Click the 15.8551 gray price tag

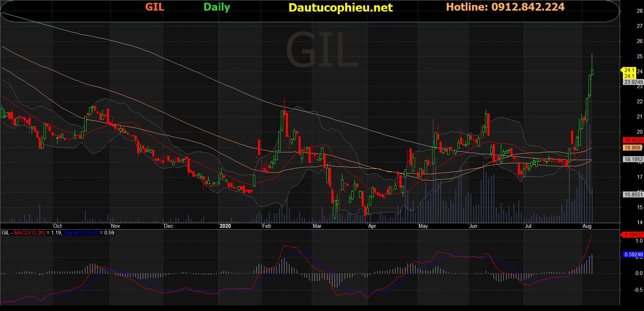coord(633,195)
